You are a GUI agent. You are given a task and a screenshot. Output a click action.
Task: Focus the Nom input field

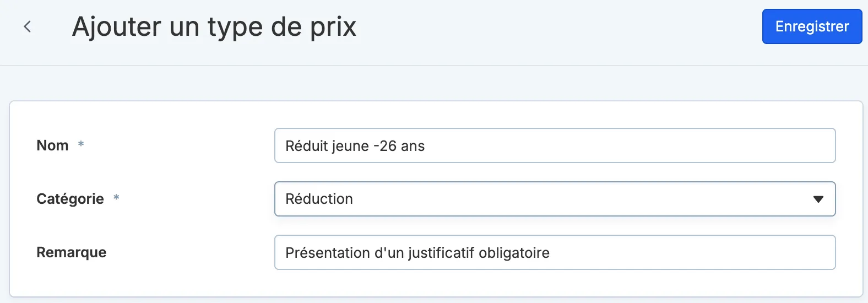[555, 145]
